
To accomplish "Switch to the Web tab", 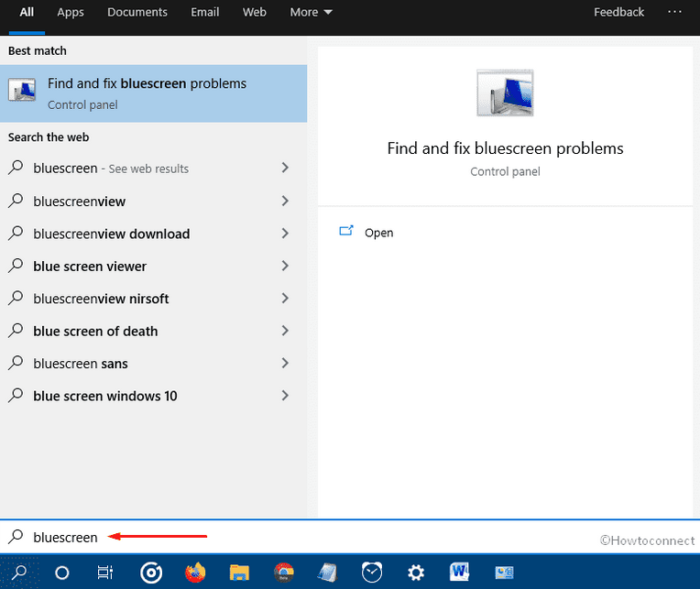I will (x=255, y=13).
